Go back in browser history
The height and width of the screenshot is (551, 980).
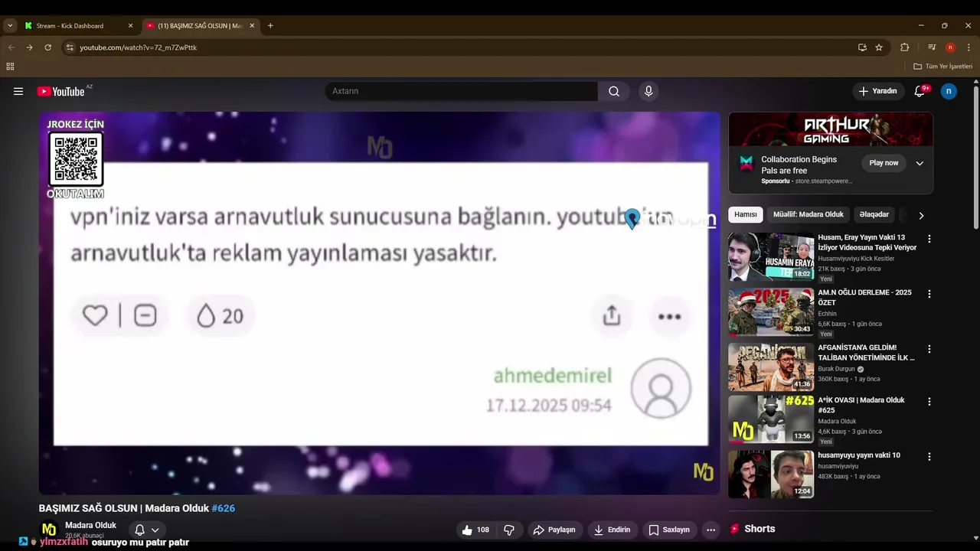[11, 47]
